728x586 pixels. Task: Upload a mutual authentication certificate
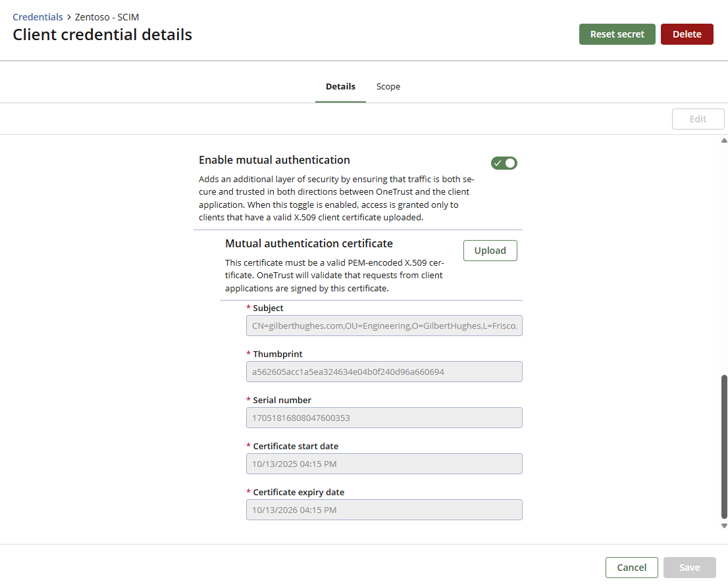click(490, 251)
